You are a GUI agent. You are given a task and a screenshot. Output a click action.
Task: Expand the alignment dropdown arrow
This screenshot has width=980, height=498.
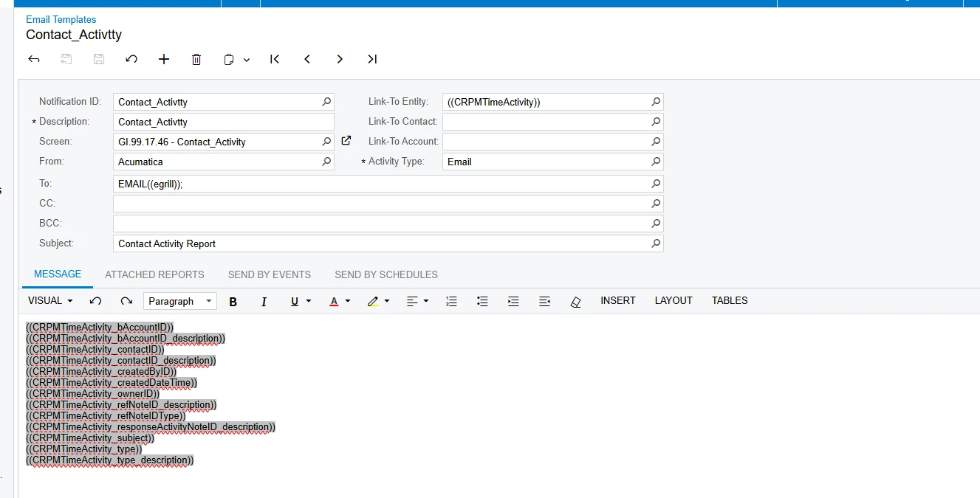[x=426, y=301]
